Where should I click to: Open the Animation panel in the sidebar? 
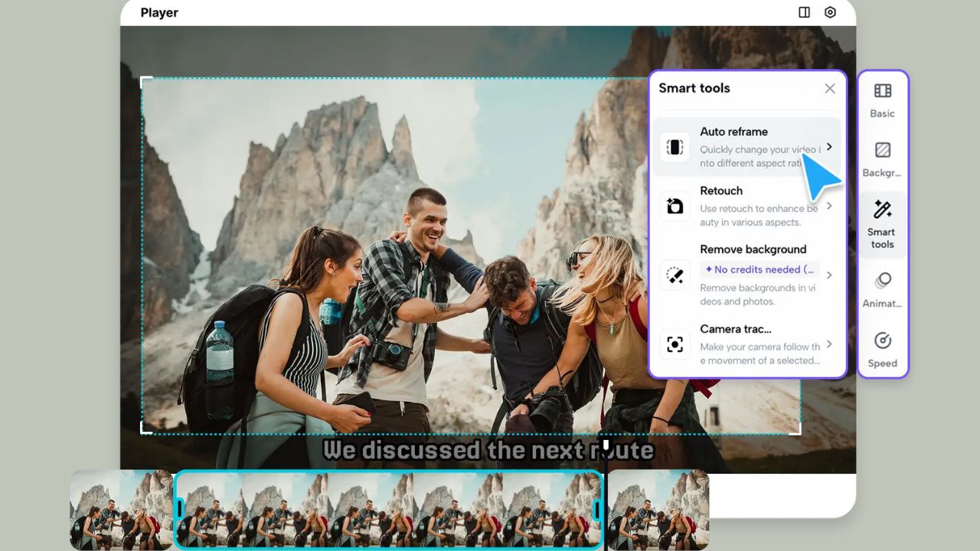[882, 289]
